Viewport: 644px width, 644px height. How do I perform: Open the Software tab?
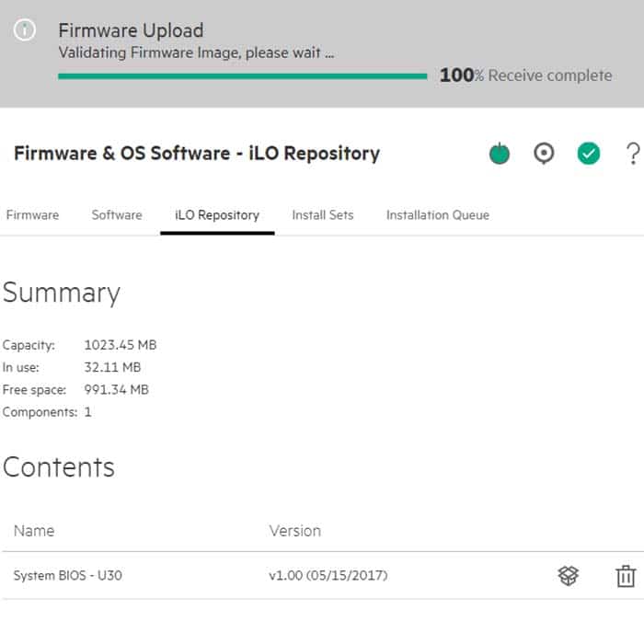click(x=117, y=215)
